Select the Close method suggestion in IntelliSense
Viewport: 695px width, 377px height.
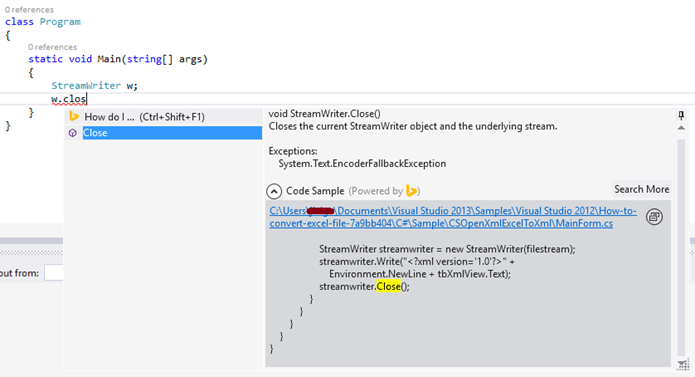[172, 133]
